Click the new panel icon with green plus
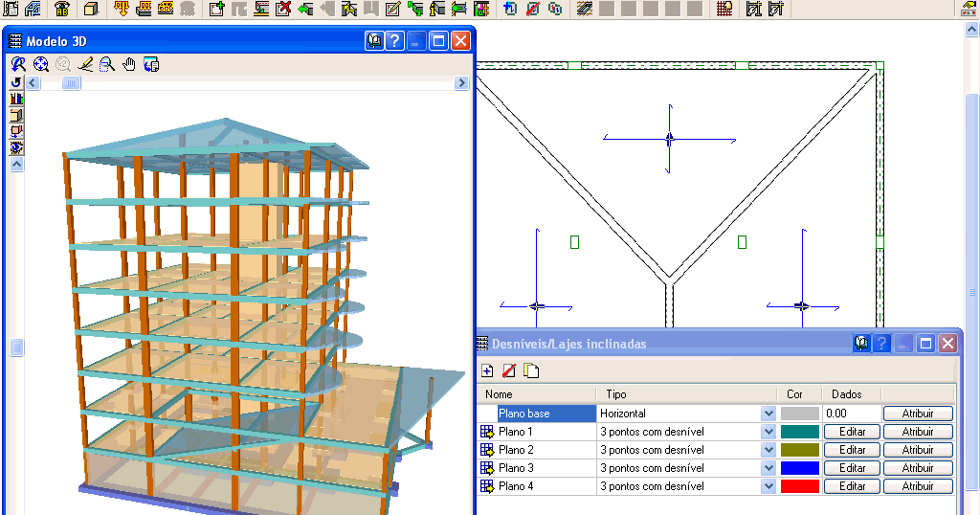 [217, 8]
